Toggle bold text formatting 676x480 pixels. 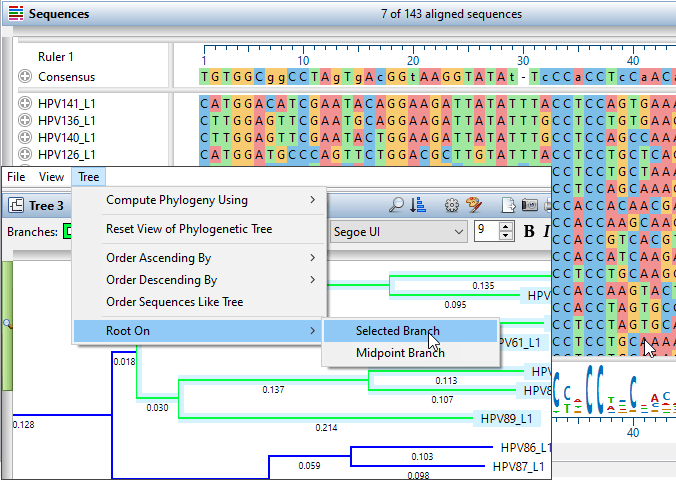(529, 232)
